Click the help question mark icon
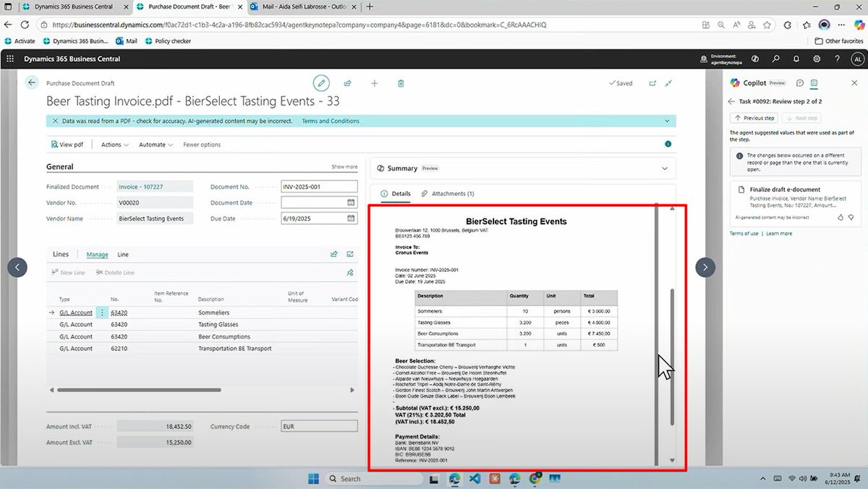The width and height of the screenshot is (868, 489). pyautogui.click(x=836, y=59)
